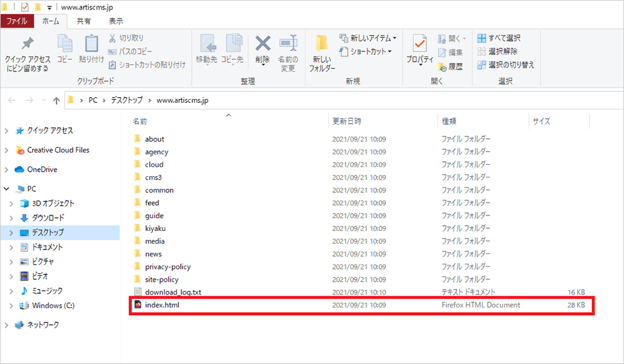Image resolution: width=624 pixels, height=364 pixels.
Task: Click the up-one-level arrow
Action: click(x=57, y=101)
